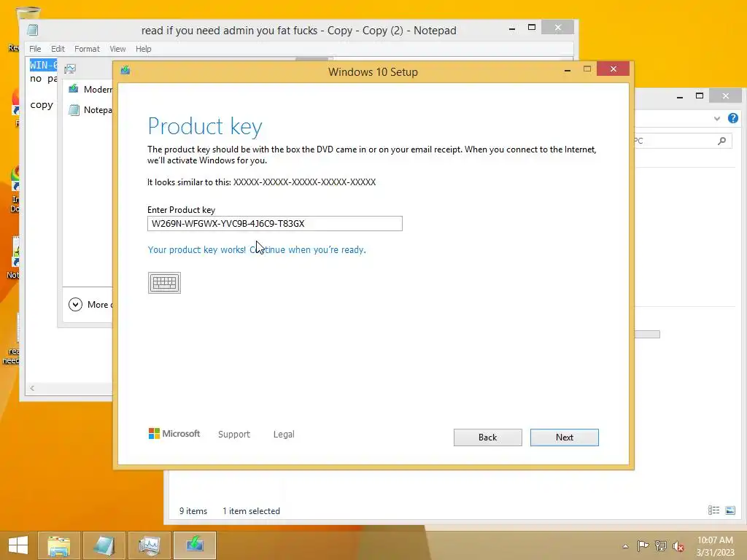The image size is (747, 560).
Task: Expand More details chevron in background dialog
Action: point(75,304)
